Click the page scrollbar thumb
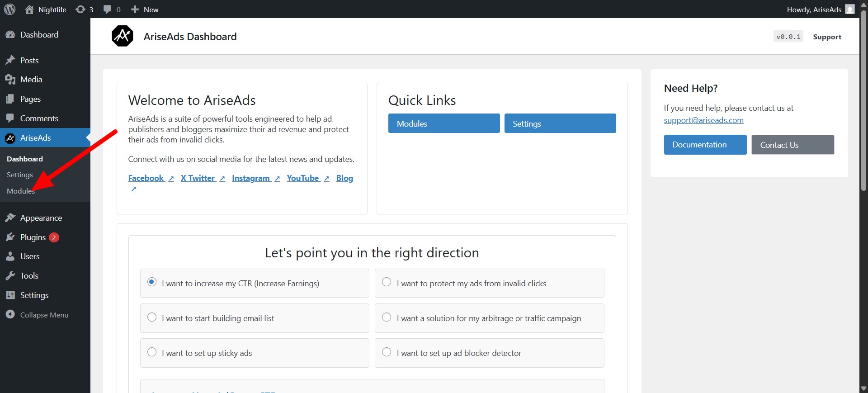 tap(863, 100)
